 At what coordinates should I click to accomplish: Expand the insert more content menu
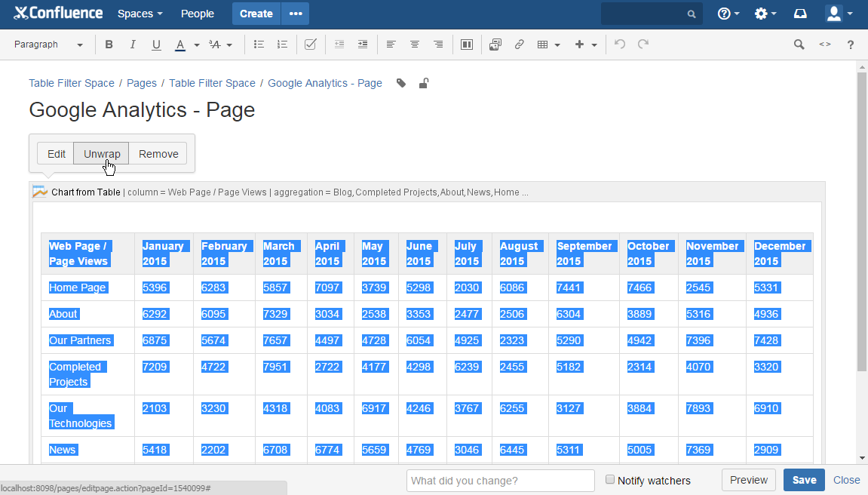point(595,45)
